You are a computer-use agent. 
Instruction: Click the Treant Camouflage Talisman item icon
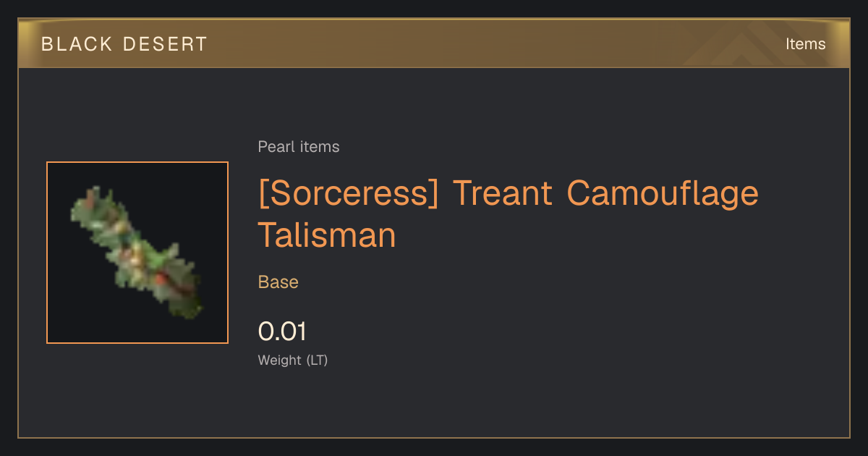(x=137, y=253)
